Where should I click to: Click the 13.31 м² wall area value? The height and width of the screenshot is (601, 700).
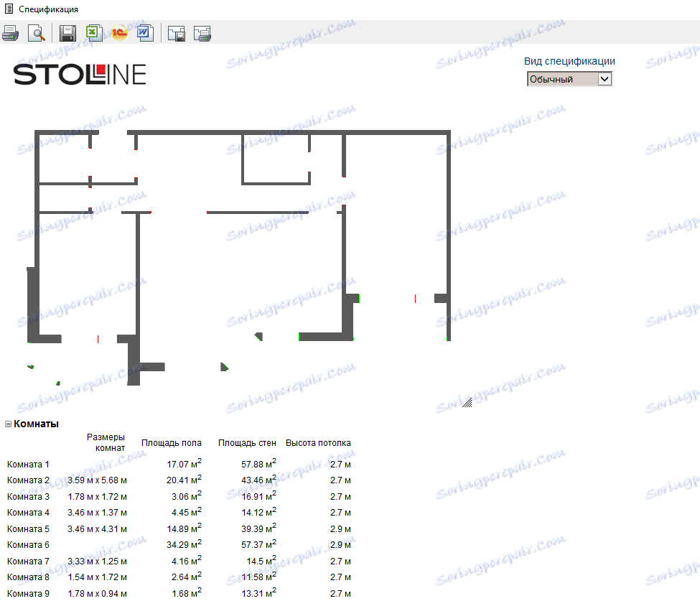coord(258,593)
